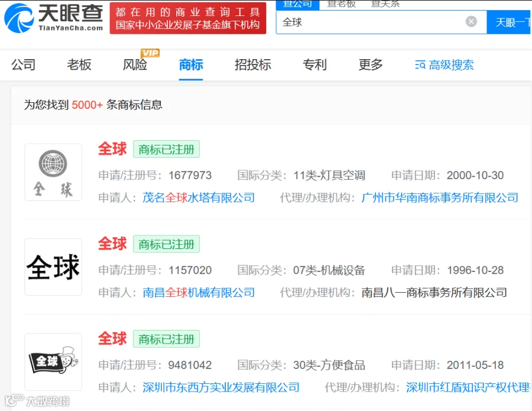Click the advanced search magnifier icon

420,65
